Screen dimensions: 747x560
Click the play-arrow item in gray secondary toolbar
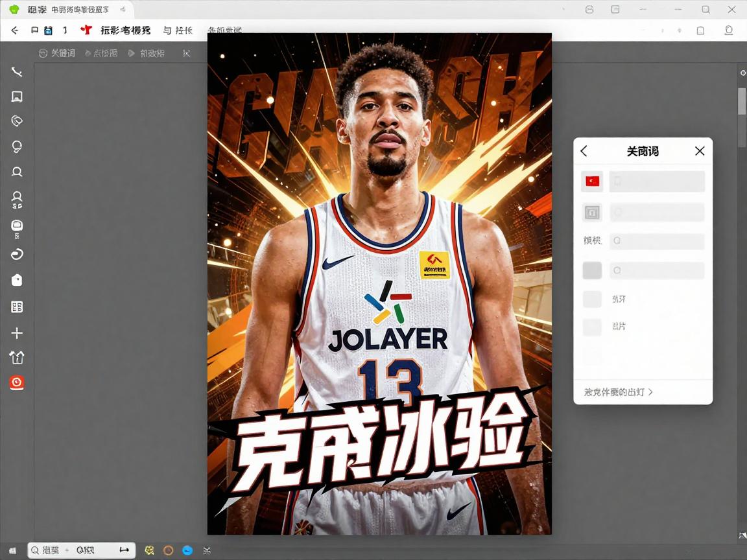tap(146, 53)
